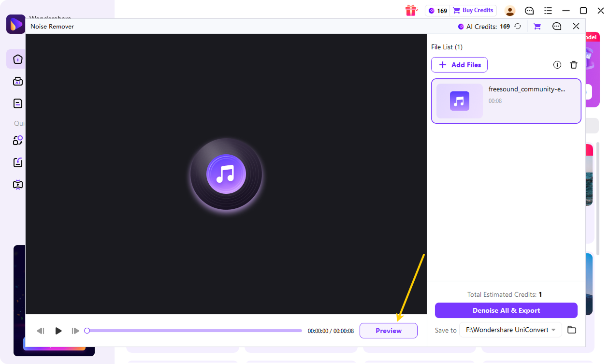This screenshot has height=364, width=609.
Task: Open the cart icon in Noise Remover
Action: (x=537, y=27)
